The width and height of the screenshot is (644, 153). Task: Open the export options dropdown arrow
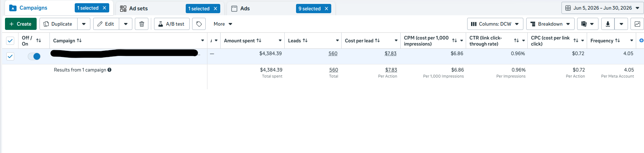tap(621, 24)
